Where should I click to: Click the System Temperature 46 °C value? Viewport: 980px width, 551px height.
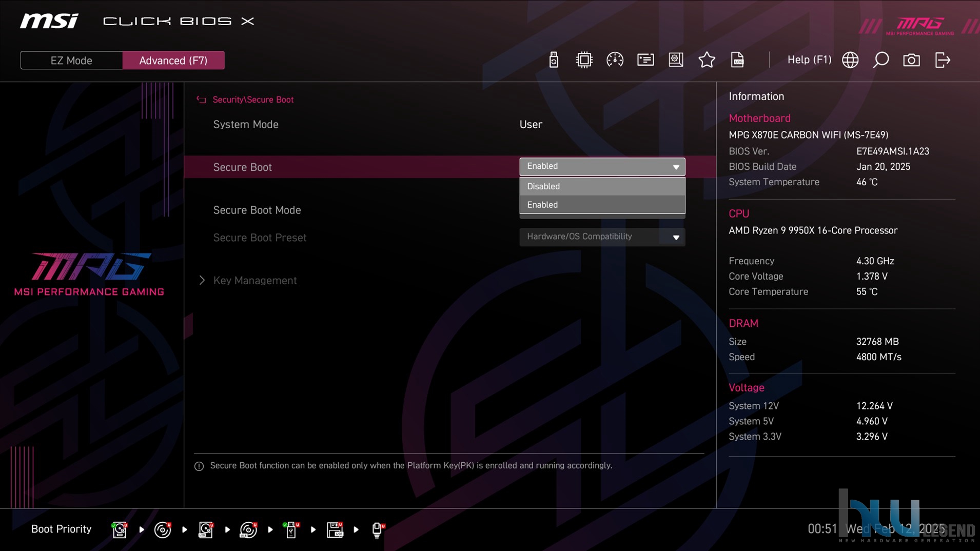click(x=867, y=182)
